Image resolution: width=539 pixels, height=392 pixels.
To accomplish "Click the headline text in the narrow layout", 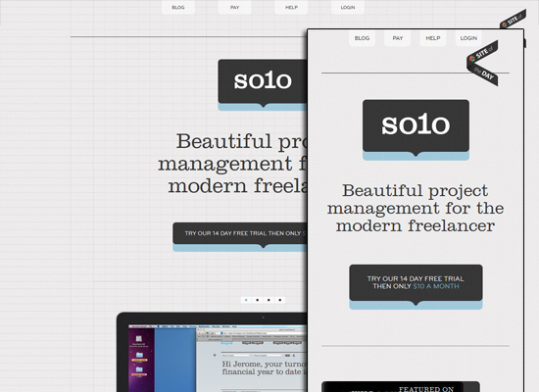I will click(416, 208).
